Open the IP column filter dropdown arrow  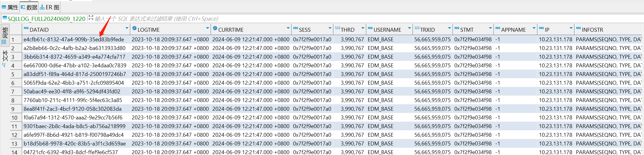coord(571,28)
